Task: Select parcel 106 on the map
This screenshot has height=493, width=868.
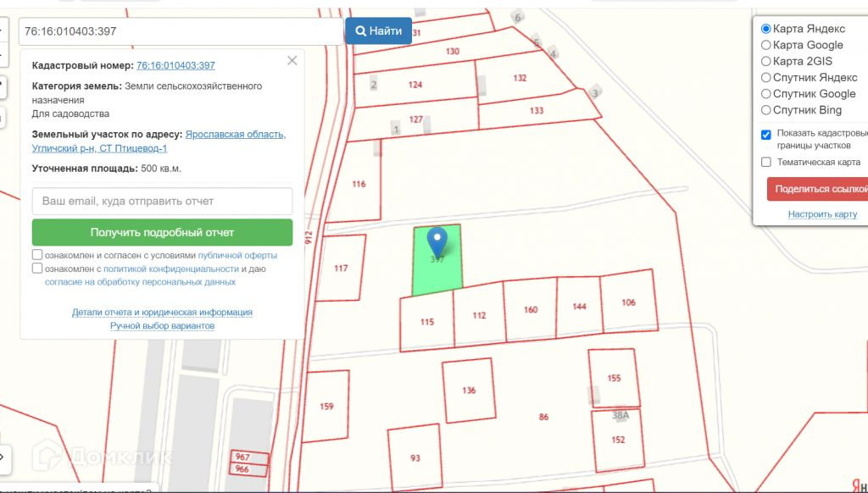Action: click(628, 302)
